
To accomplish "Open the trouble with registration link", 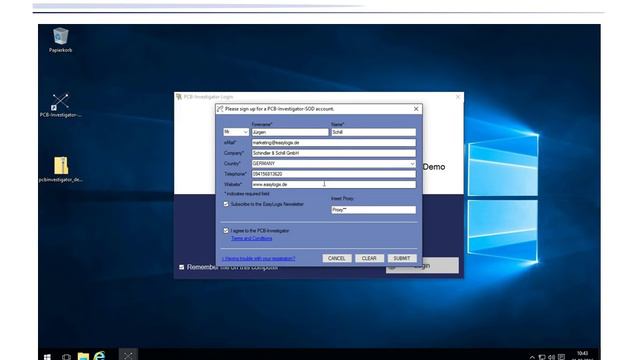I will (x=258, y=258).
